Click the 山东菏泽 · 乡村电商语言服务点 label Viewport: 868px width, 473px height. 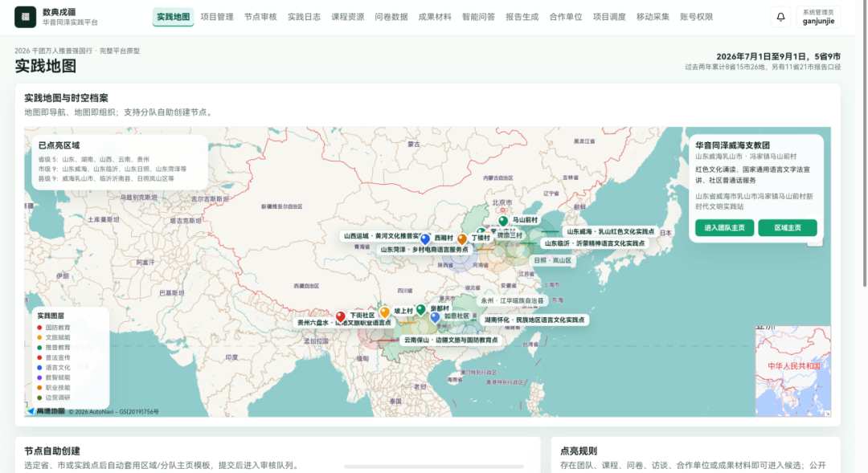424,250
